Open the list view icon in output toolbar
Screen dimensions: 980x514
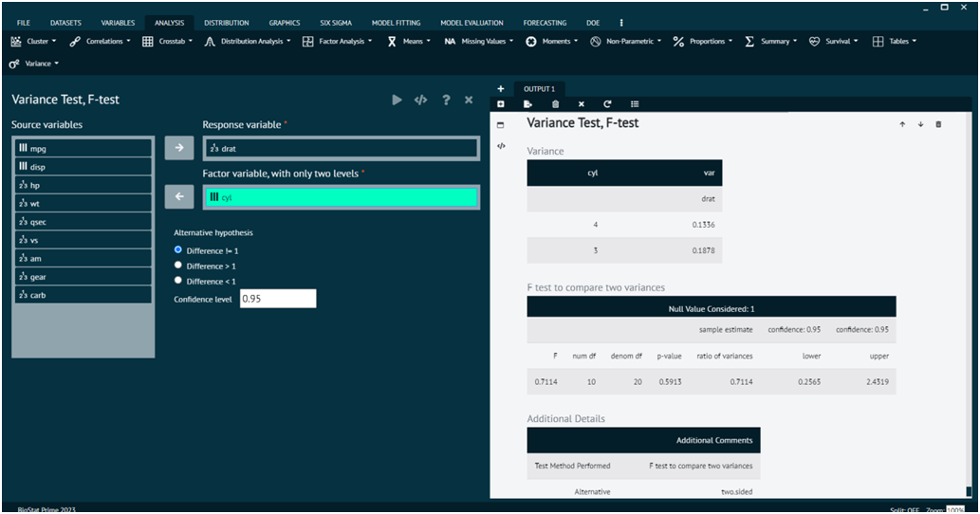point(635,104)
